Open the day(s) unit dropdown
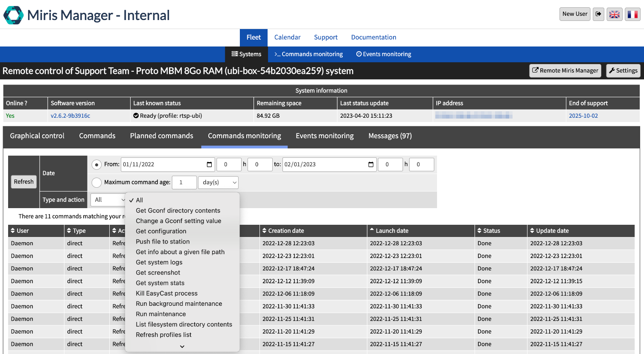This screenshot has height=354, width=644. click(218, 183)
